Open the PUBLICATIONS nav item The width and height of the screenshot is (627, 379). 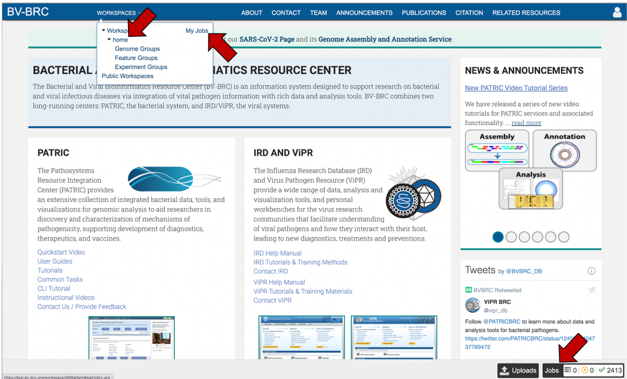[x=424, y=13]
